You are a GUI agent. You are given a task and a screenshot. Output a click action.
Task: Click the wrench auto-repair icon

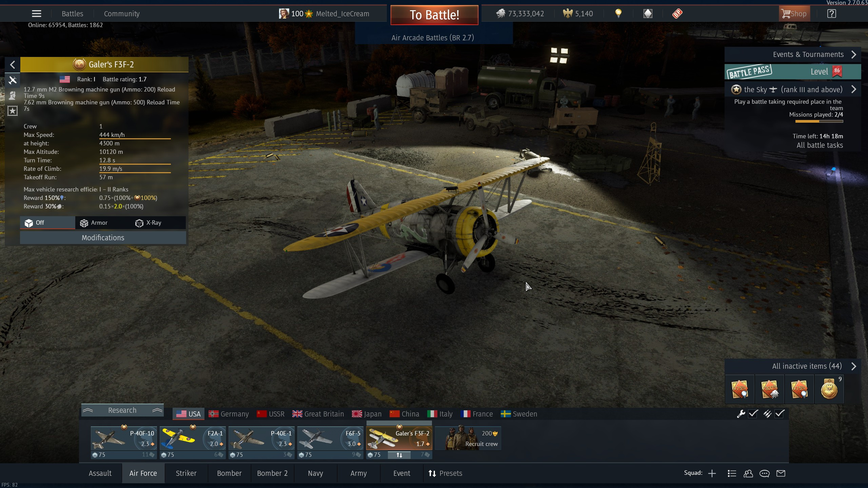pyautogui.click(x=741, y=414)
